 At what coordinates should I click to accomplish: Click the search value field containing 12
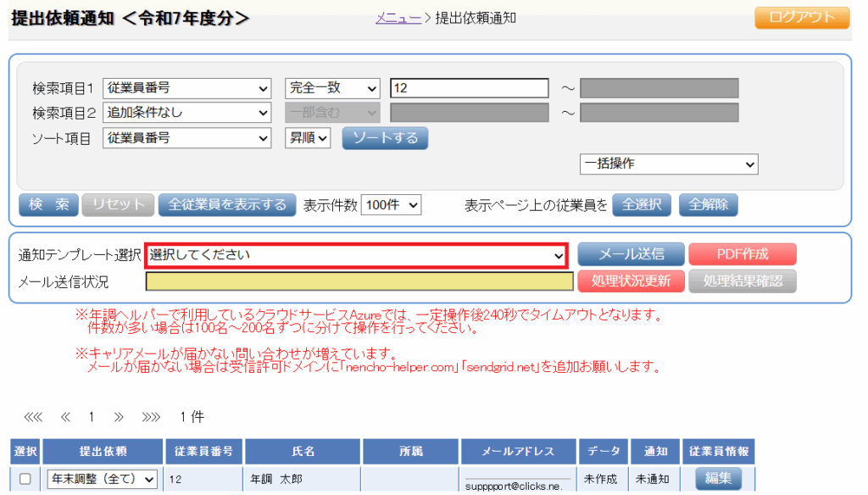click(470, 88)
